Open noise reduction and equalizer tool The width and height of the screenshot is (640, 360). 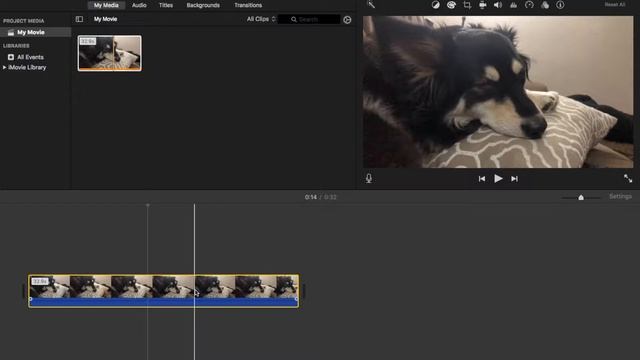click(x=513, y=5)
